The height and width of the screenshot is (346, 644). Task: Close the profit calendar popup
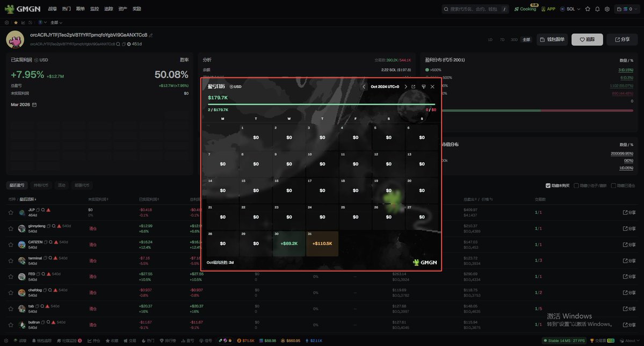[x=432, y=86]
